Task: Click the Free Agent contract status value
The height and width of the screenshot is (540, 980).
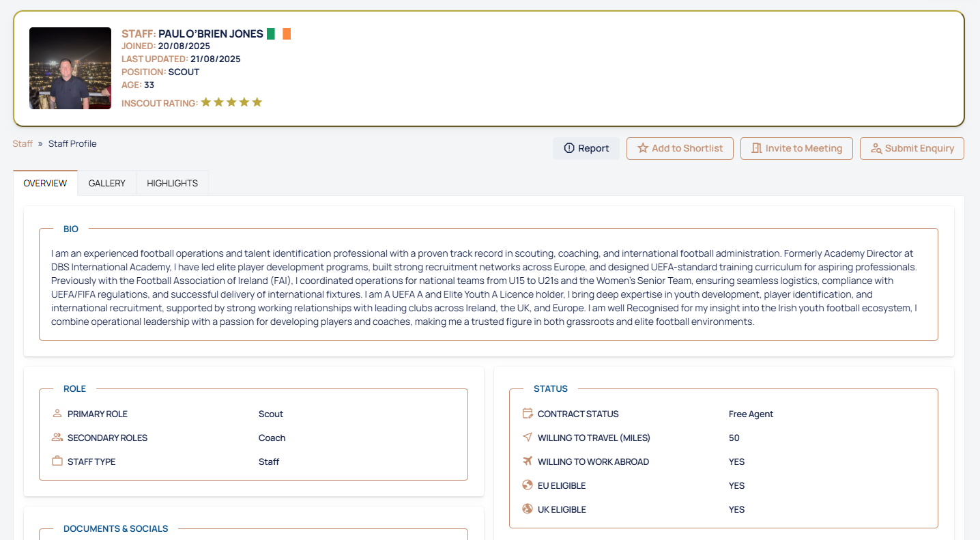Action: tap(751, 414)
